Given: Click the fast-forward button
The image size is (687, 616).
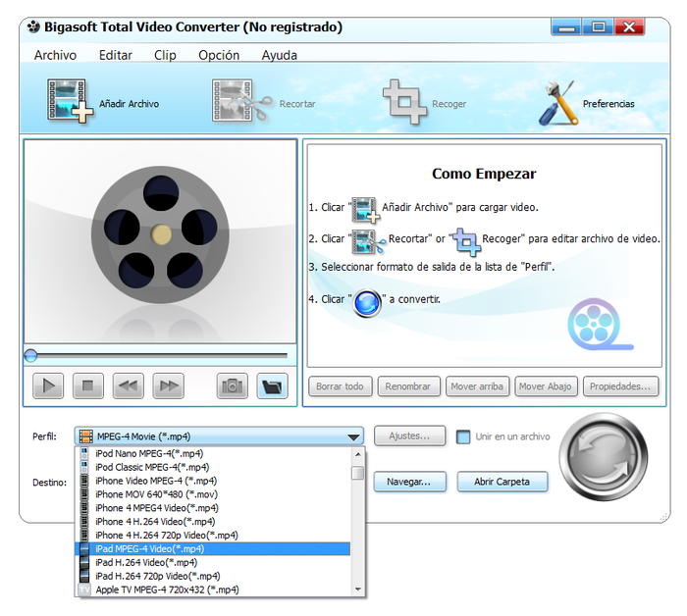Looking at the screenshot, I should [x=168, y=385].
